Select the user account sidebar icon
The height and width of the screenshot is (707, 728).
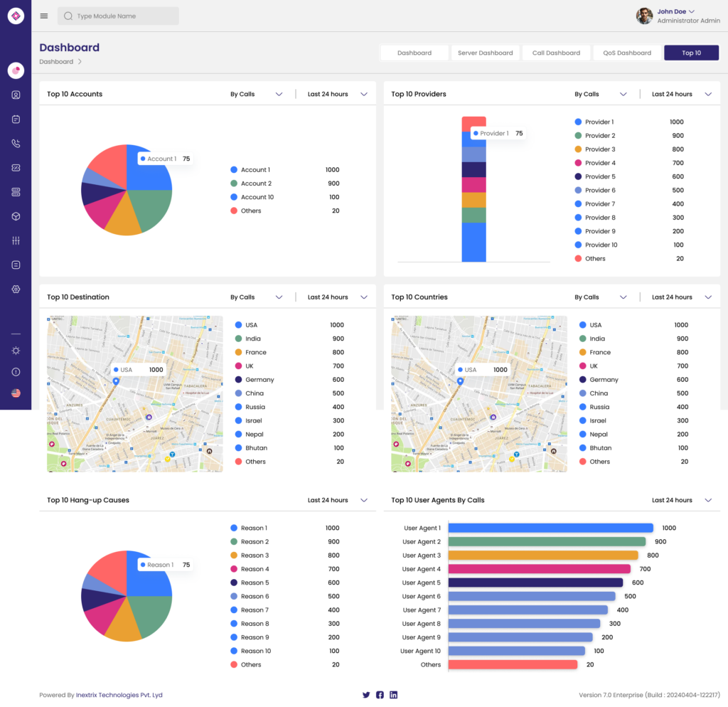[x=16, y=95]
